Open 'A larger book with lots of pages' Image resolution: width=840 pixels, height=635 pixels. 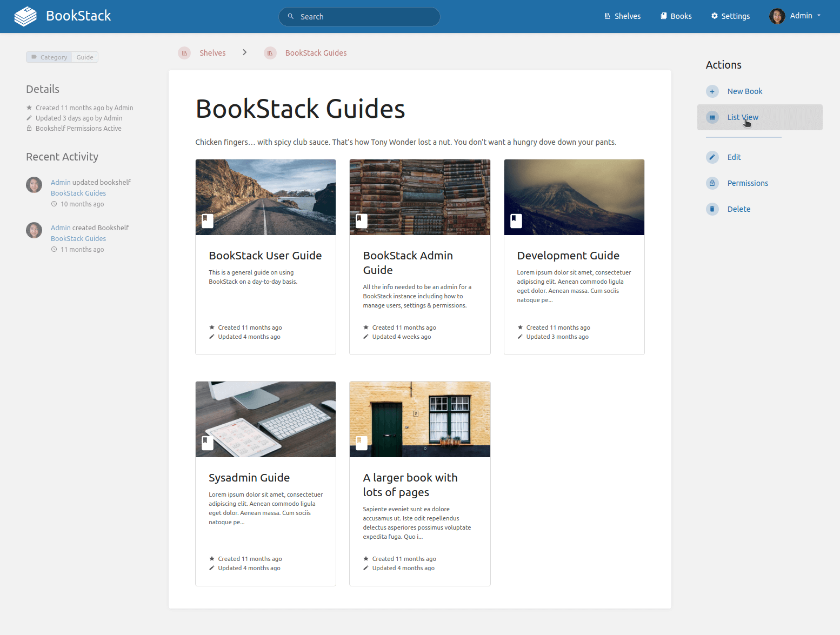pyautogui.click(x=410, y=485)
